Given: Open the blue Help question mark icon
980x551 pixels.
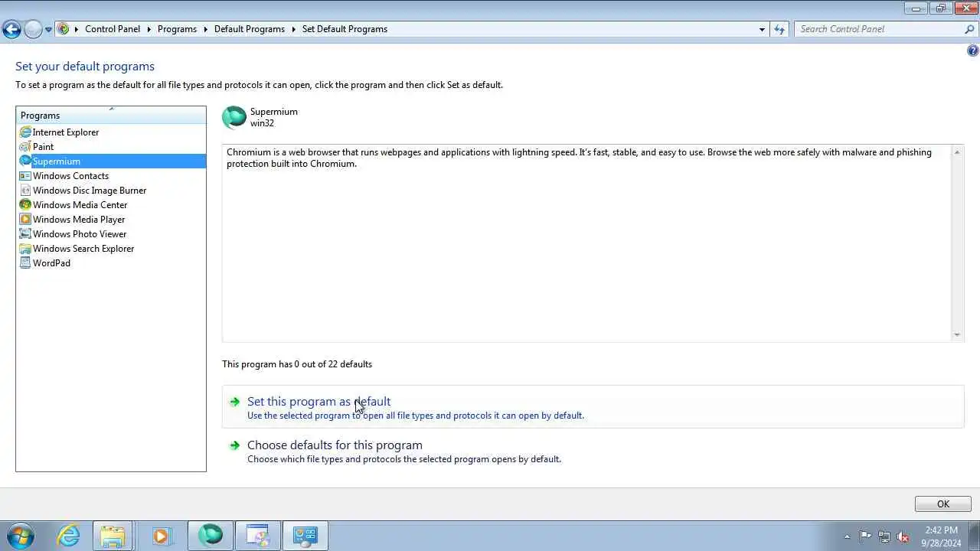Looking at the screenshot, I should (972, 51).
